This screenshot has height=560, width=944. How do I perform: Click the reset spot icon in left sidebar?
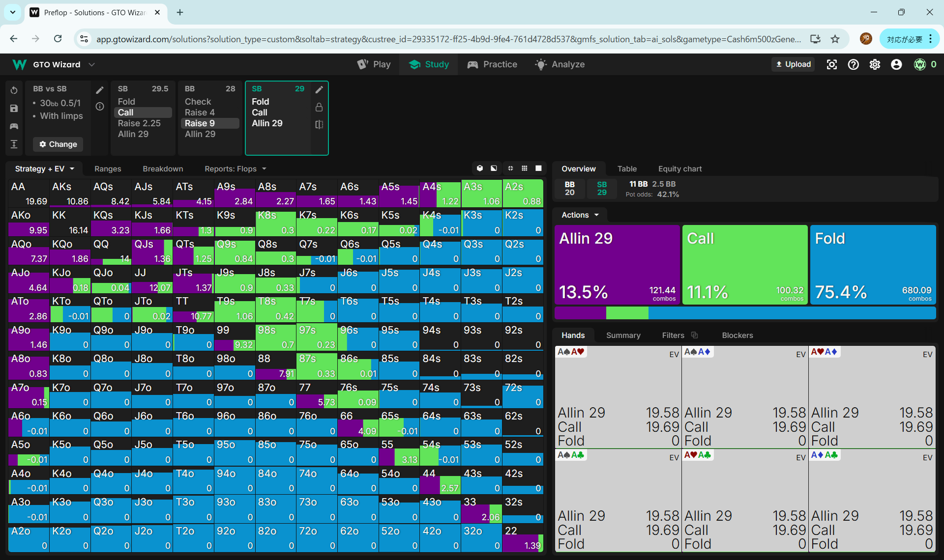click(14, 90)
